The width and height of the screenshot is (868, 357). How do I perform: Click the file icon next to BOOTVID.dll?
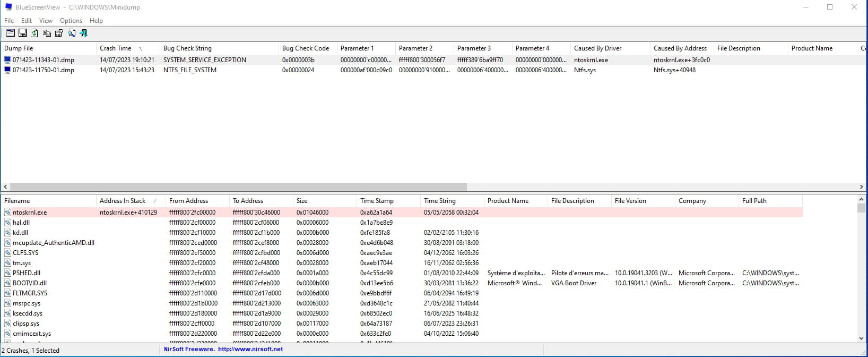click(x=7, y=283)
